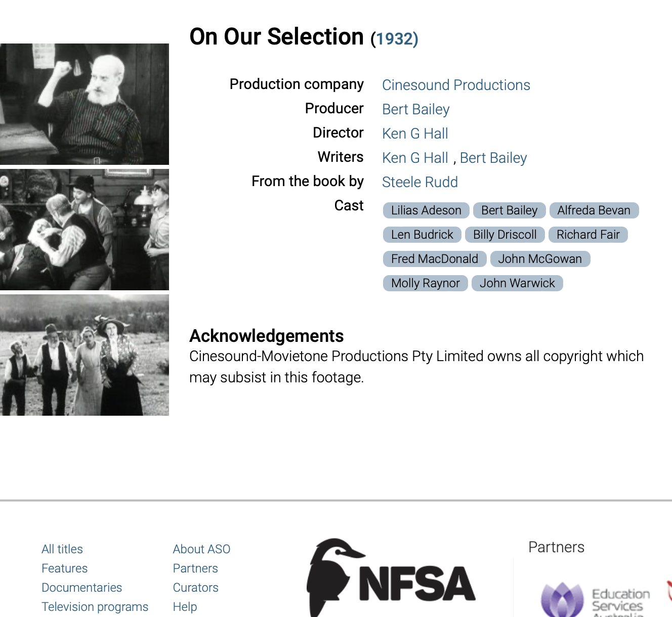Select the John Warwick cast tag
672x617 pixels.
517,283
